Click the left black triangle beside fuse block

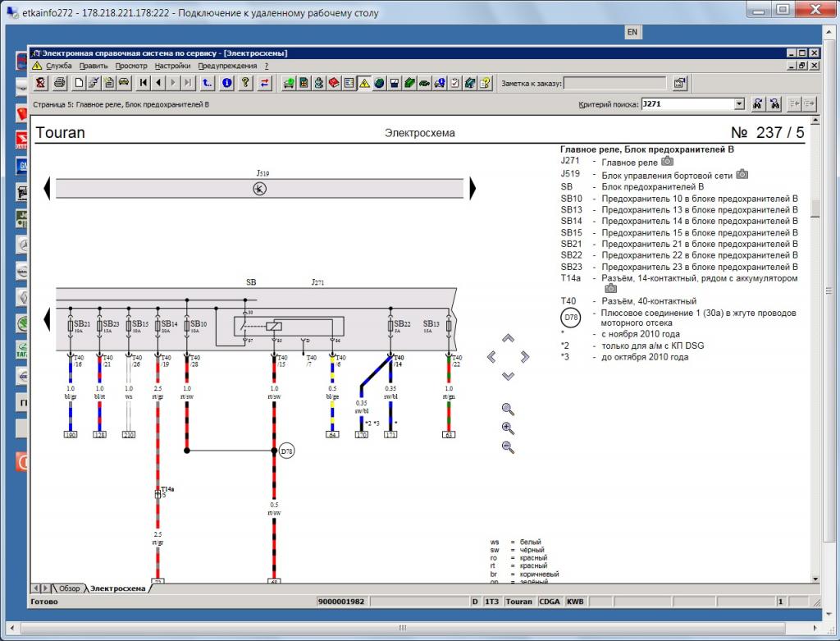[47, 319]
